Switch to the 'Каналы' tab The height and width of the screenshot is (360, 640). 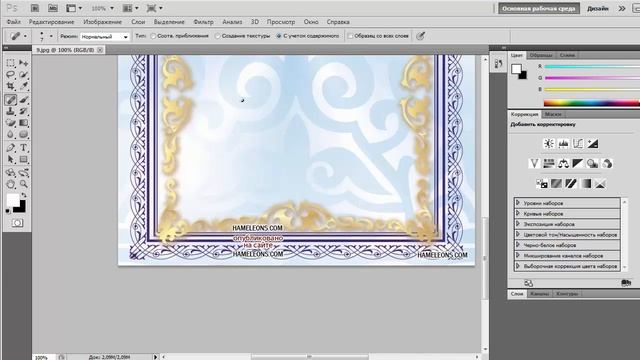(540, 294)
